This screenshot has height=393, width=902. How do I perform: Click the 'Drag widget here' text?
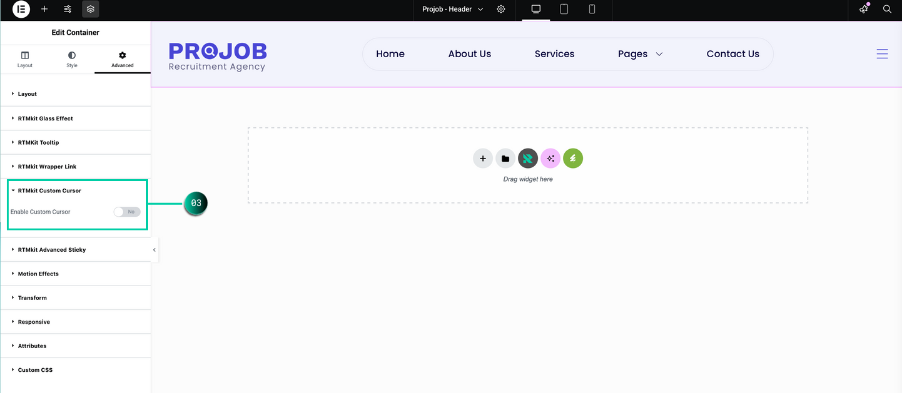[528, 180]
